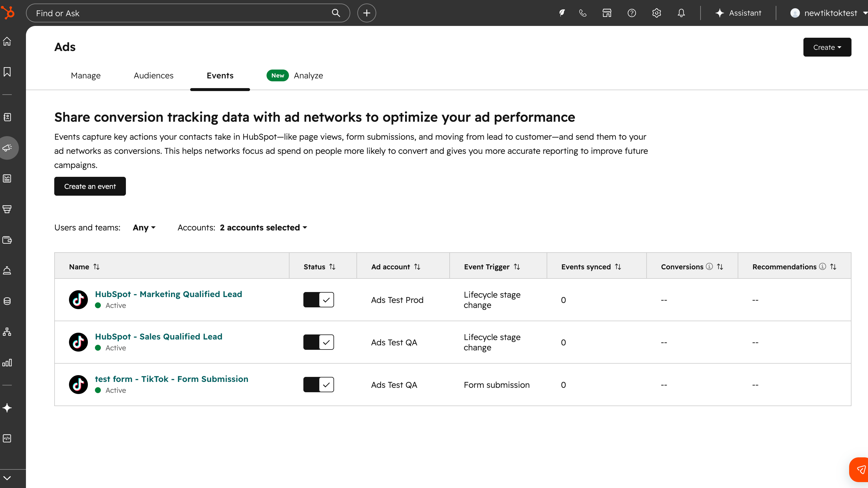Click TikTok icon for Marketing Qualified Lead

(78, 299)
